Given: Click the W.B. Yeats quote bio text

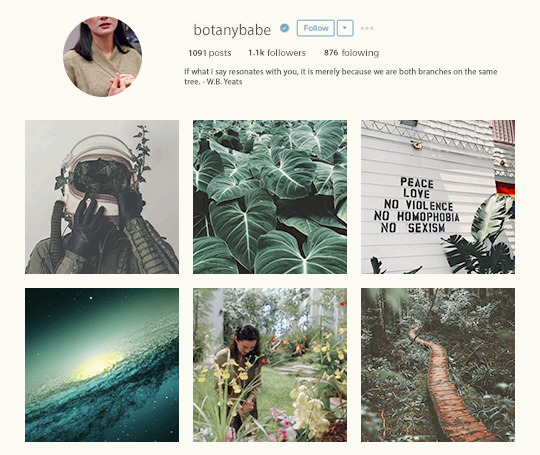Looking at the screenshot, I should [341, 76].
